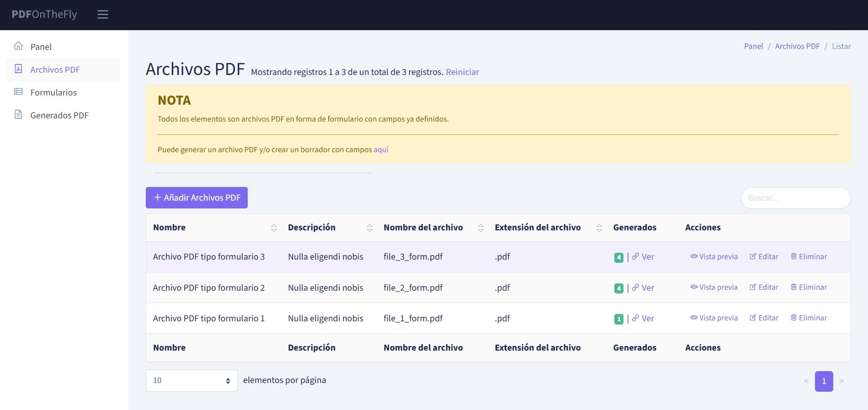Click the Reiniciar link
868x410 pixels.
coord(462,72)
